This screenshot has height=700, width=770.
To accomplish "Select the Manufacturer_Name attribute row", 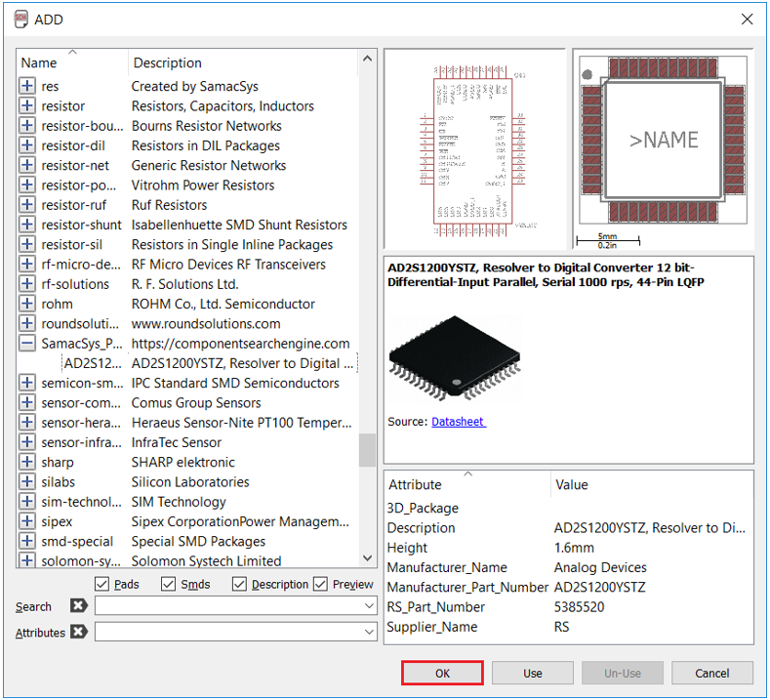I will (569, 567).
